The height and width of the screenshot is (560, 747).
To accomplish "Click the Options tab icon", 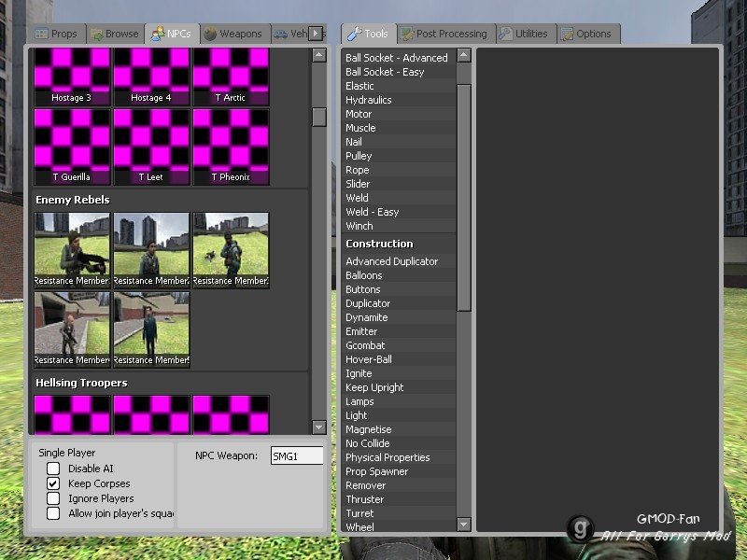I will pos(567,34).
